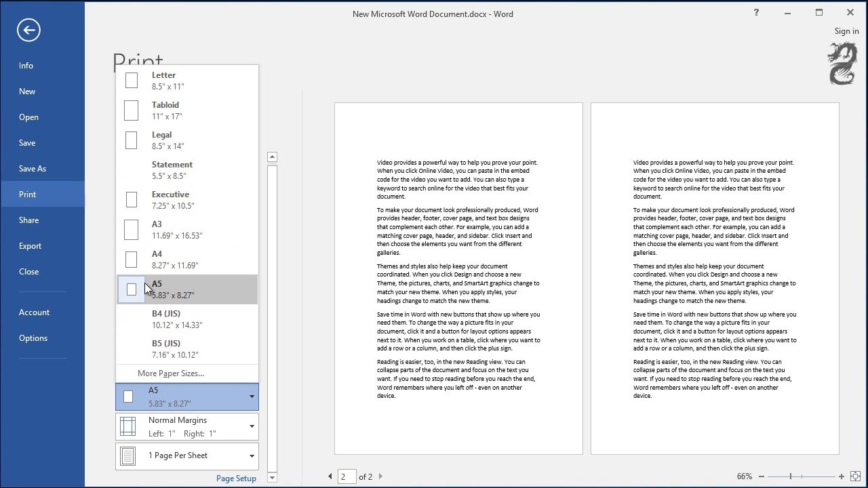Select B4 (JIS) paper size
The image size is (868, 488).
(187, 319)
